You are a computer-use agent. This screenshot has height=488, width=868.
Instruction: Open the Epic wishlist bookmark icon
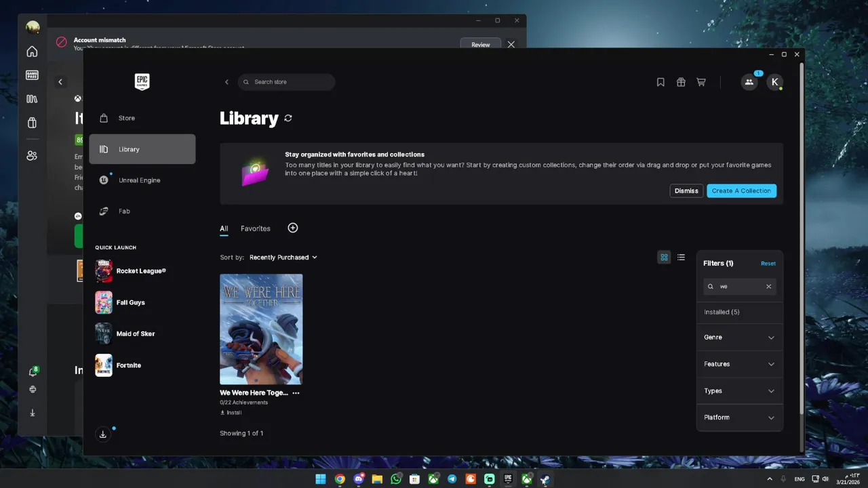(x=660, y=82)
